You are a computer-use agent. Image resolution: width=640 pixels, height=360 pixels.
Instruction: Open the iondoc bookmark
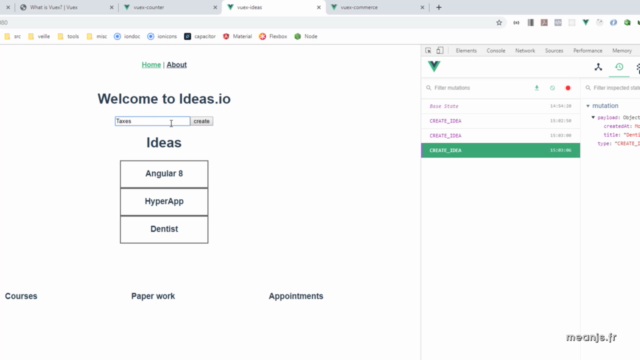[x=127, y=36]
